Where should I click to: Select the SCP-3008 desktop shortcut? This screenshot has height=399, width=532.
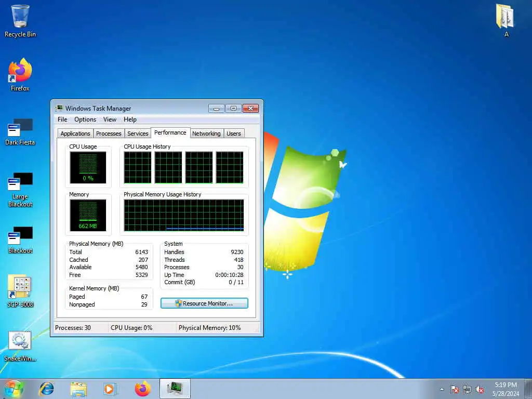pos(20,291)
